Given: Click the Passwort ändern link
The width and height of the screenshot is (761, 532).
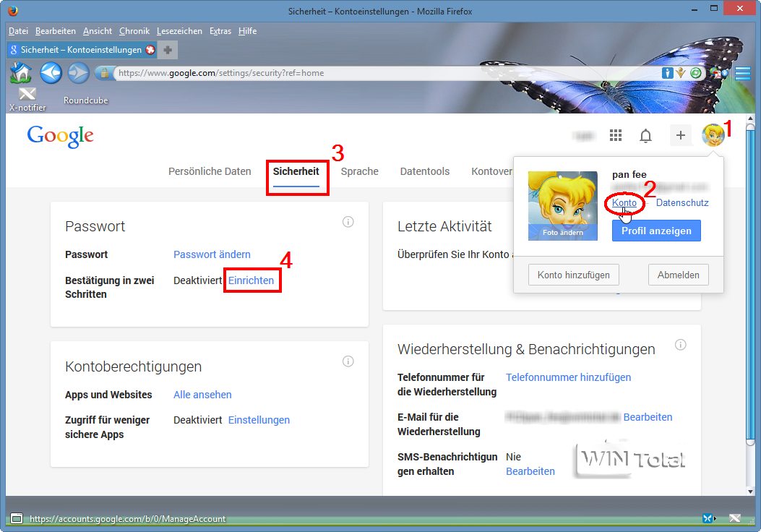Looking at the screenshot, I should coord(212,254).
